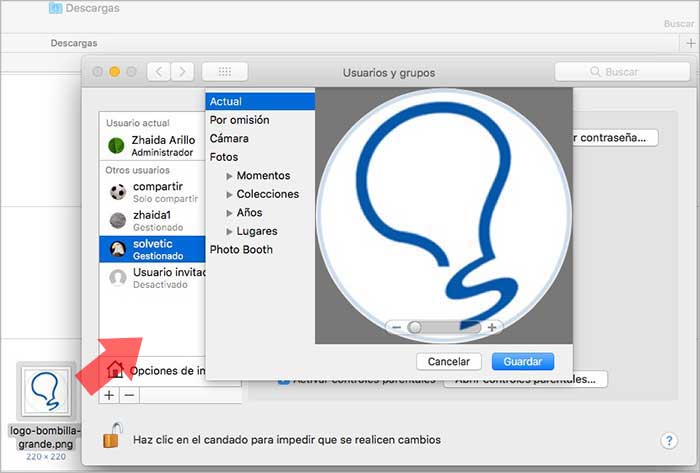The height and width of the screenshot is (473, 700).
Task: Minimize the Usuarios y grupos window
Action: (115, 72)
